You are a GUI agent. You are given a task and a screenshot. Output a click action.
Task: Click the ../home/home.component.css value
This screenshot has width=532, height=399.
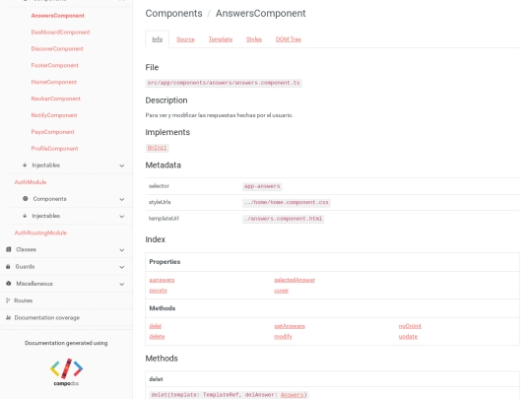[287, 203]
